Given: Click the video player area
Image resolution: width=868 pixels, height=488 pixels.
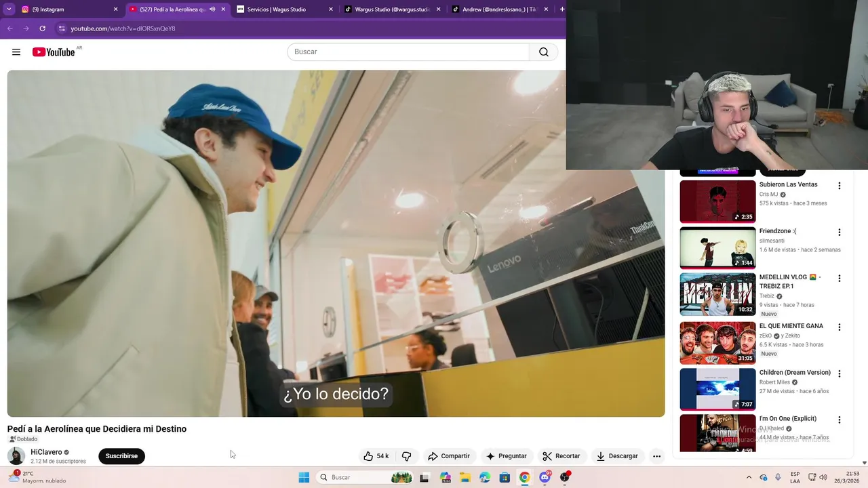Looking at the screenshot, I should tap(336, 243).
